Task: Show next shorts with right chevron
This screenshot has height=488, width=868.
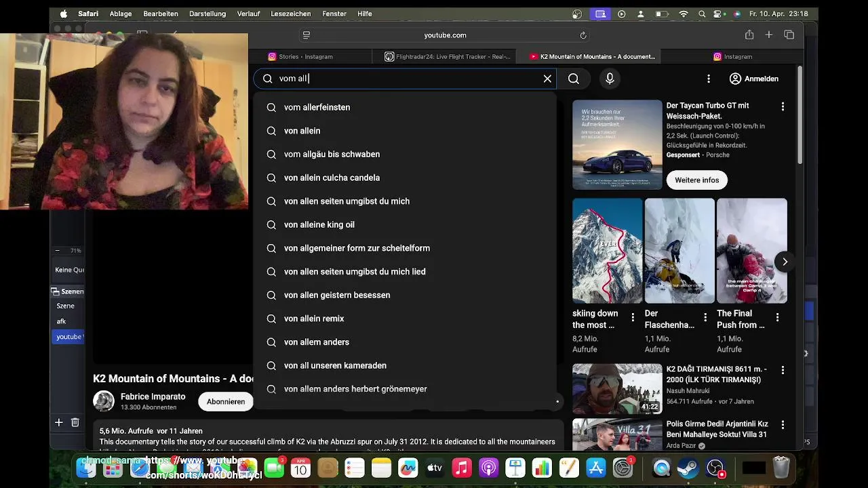Action: (x=785, y=262)
